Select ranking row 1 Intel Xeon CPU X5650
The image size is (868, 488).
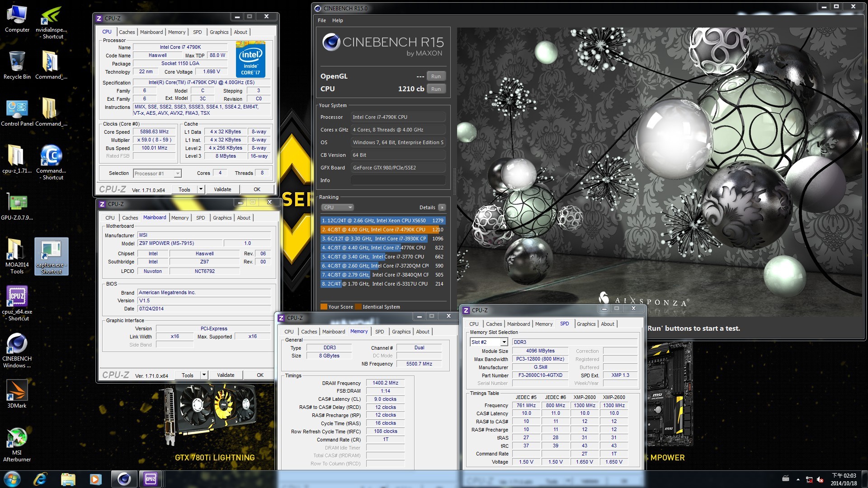[x=382, y=221]
